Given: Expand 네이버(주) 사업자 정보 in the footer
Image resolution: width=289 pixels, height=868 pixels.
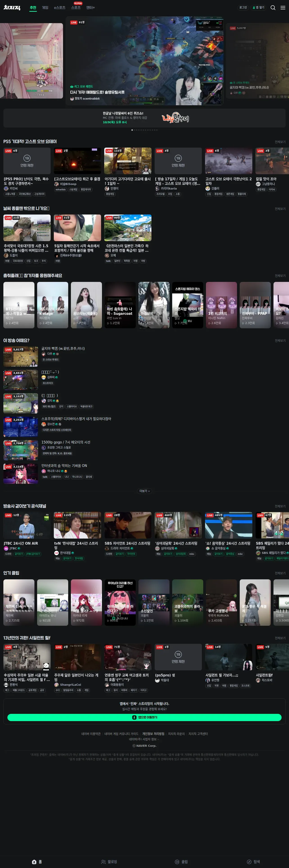Looking at the screenshot, I should coord(144,739).
